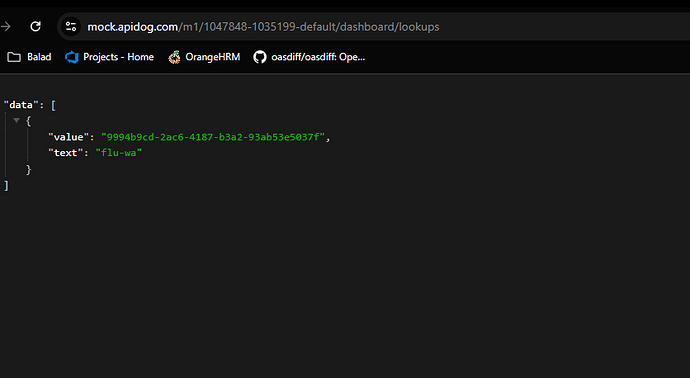Click the "text" key in the JSON
The height and width of the screenshot is (378, 690).
click(x=65, y=153)
